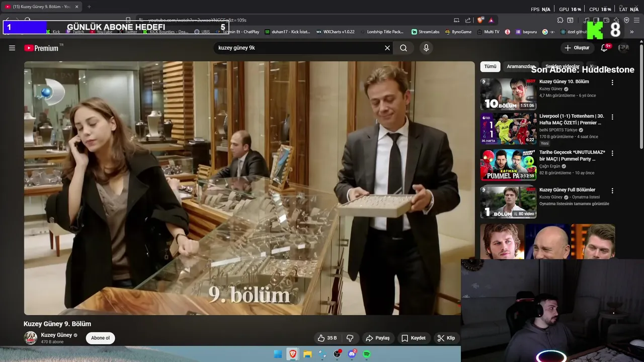Save the video with Kaydet
This screenshot has width=644, height=362.
(x=413, y=338)
